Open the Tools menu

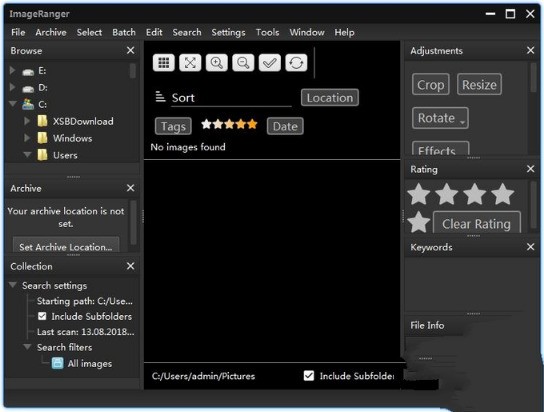click(x=267, y=32)
